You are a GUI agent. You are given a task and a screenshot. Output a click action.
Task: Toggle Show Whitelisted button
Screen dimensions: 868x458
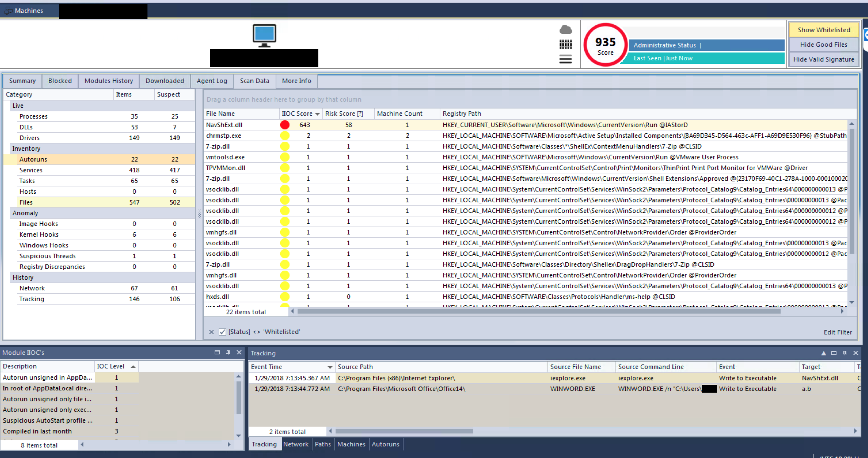pyautogui.click(x=824, y=30)
